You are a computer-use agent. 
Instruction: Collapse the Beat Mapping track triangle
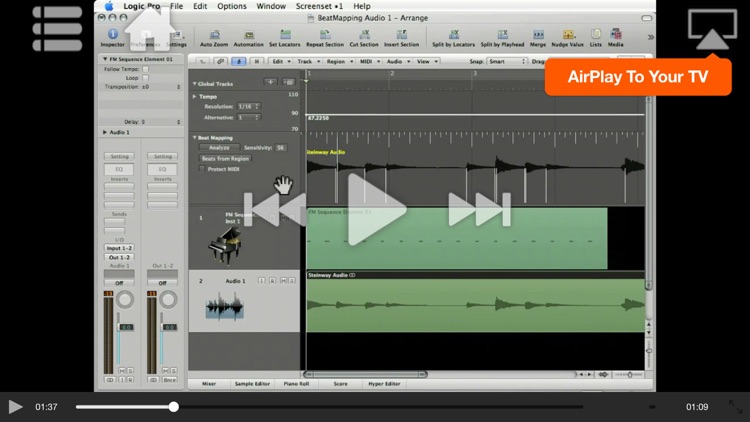(195, 138)
